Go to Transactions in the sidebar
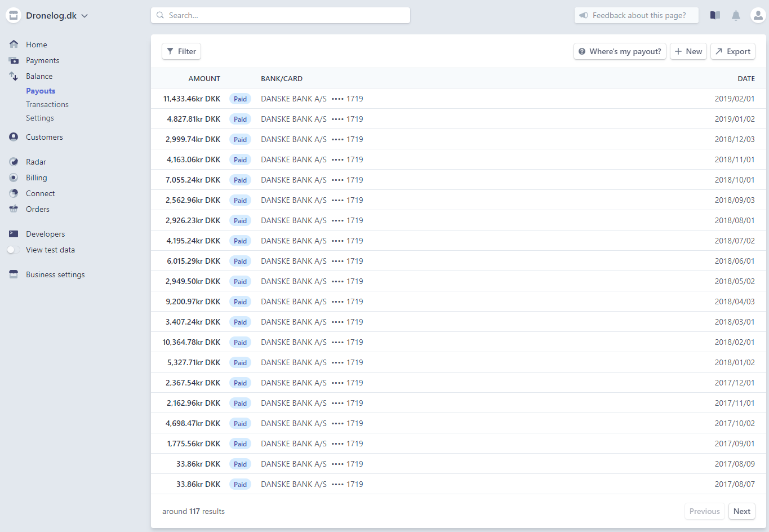769x532 pixels. click(x=47, y=104)
